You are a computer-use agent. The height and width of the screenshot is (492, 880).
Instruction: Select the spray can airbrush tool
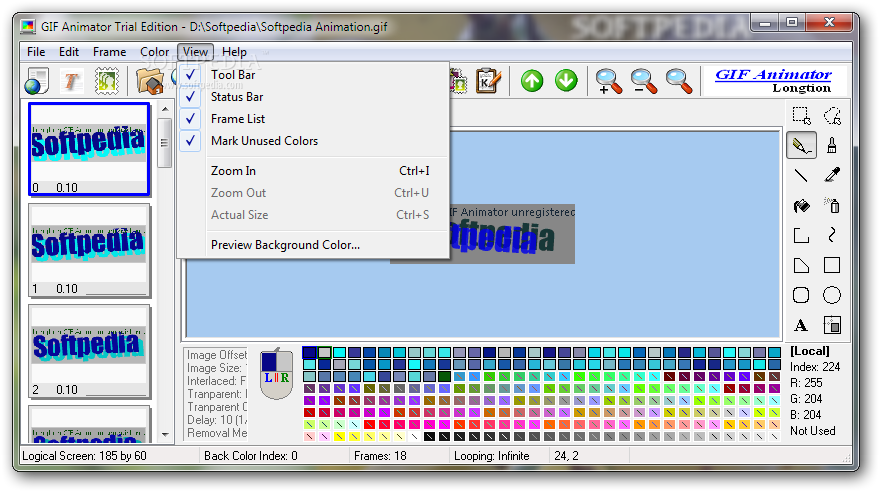832,205
